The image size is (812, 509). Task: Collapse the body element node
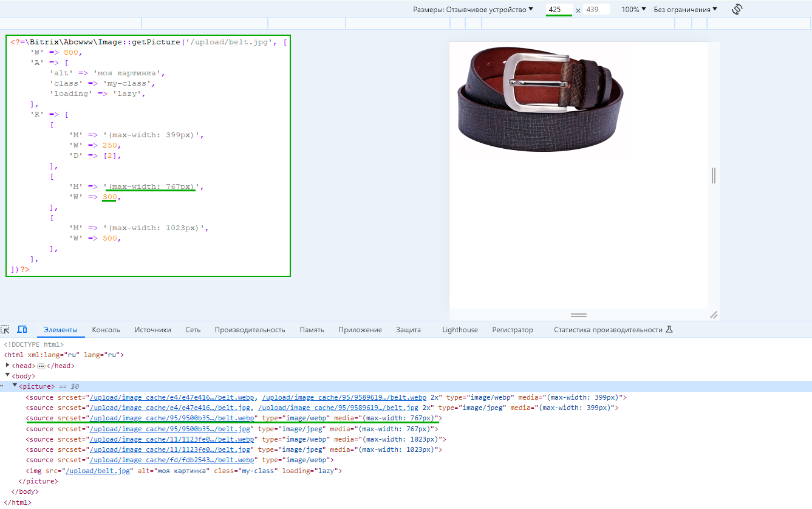click(x=7, y=376)
